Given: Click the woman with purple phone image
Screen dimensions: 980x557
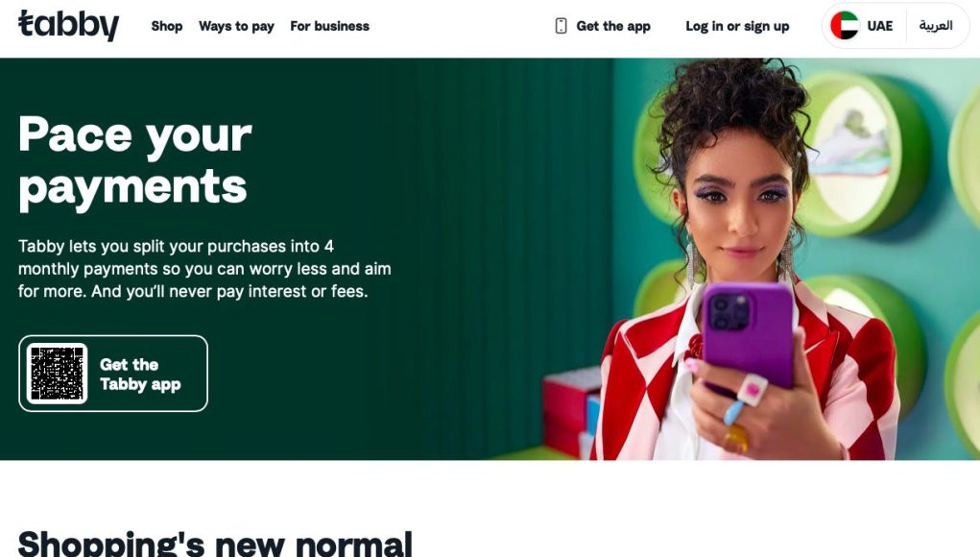Looking at the screenshot, I should point(744,259).
